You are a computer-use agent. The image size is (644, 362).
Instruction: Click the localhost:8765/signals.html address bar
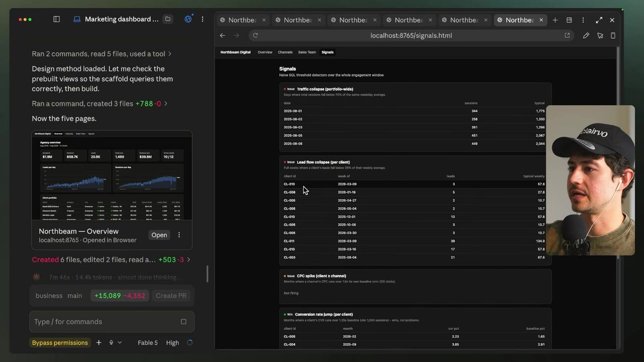pyautogui.click(x=411, y=35)
